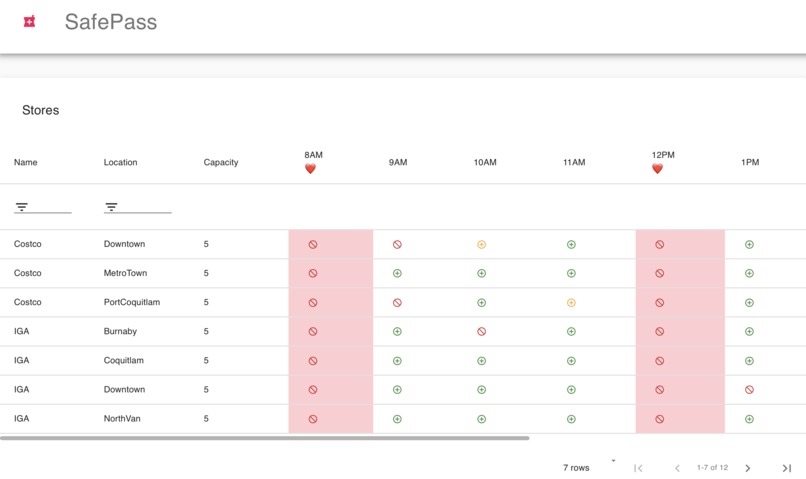The height and width of the screenshot is (479, 806).
Task: Click the blocked icon for Costco Downtown 9AM
Action: pos(397,245)
